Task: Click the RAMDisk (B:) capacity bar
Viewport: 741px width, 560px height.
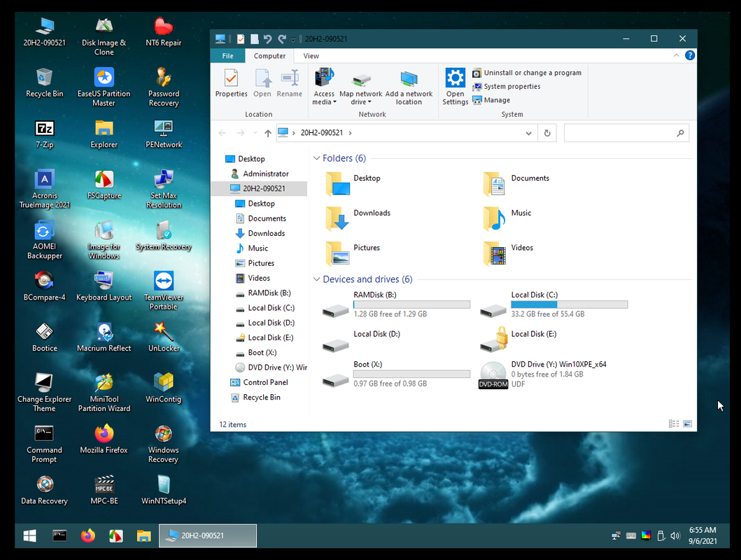Action: [x=411, y=304]
